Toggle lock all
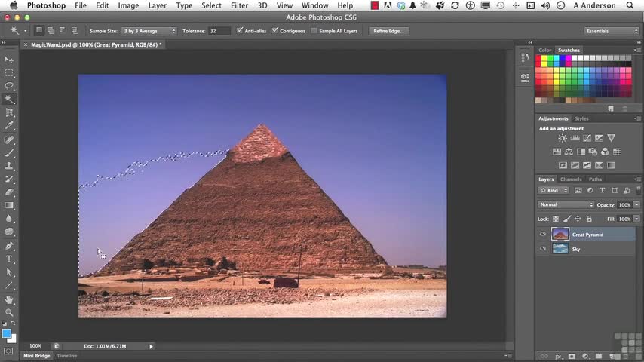The height and width of the screenshot is (362, 644). (589, 219)
